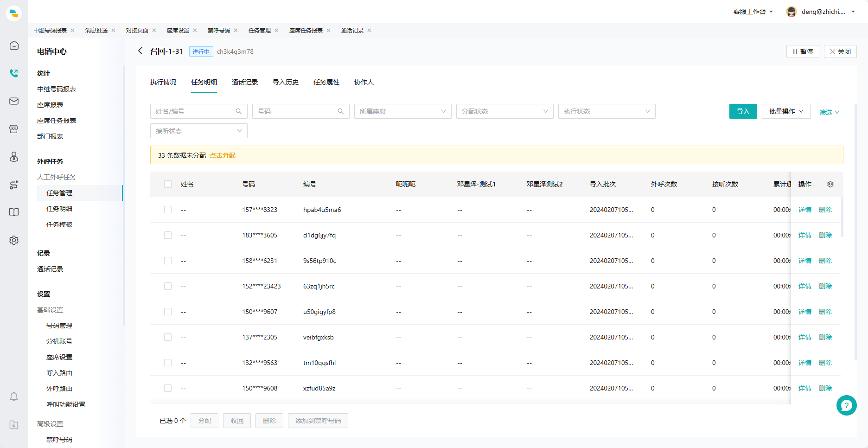This screenshot has width=868, height=448.
Task: Check the row for 137****2305
Action: [168, 337]
